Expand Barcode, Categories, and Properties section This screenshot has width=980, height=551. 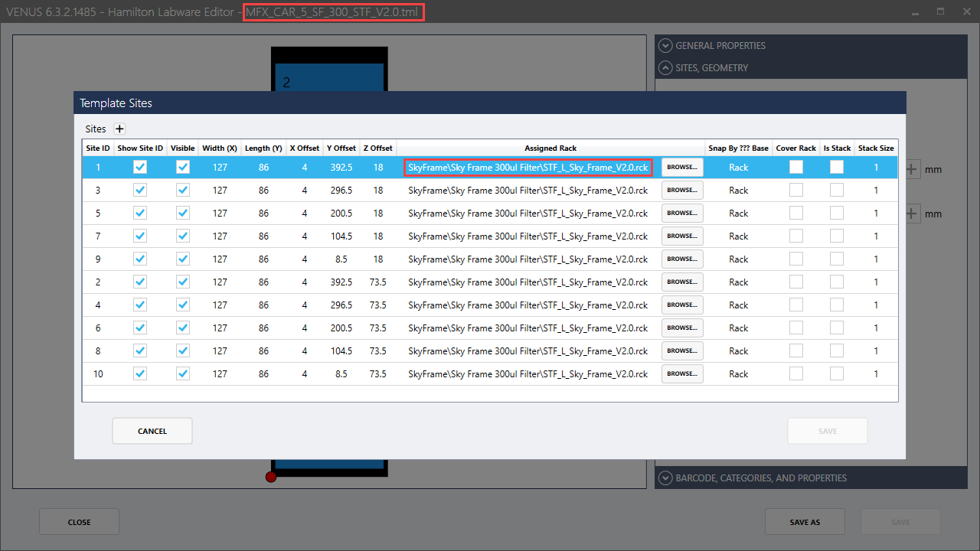[x=665, y=478]
